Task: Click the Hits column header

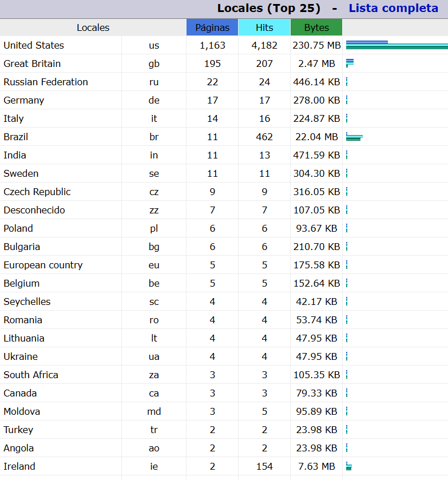Action: pyautogui.click(x=264, y=27)
